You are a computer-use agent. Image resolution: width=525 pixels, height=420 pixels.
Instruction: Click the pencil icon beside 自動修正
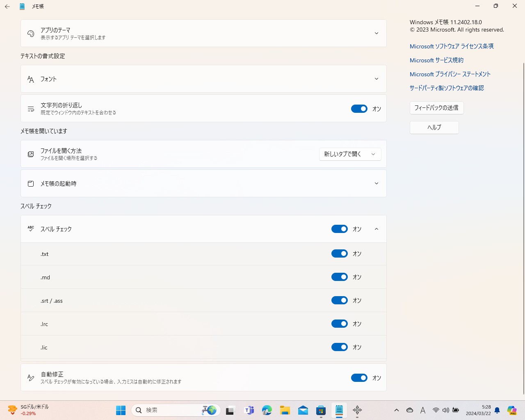[x=31, y=378]
